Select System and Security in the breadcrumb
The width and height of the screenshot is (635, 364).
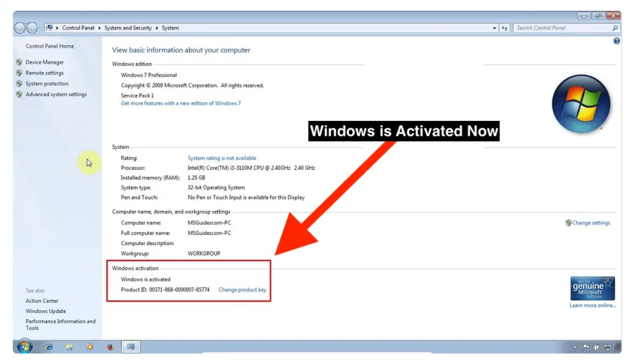(x=128, y=28)
